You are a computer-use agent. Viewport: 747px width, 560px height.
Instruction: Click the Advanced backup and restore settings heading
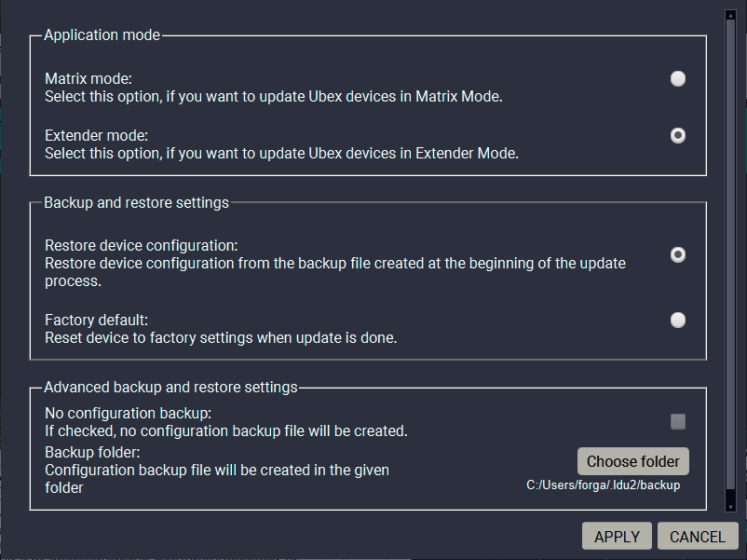(170, 387)
